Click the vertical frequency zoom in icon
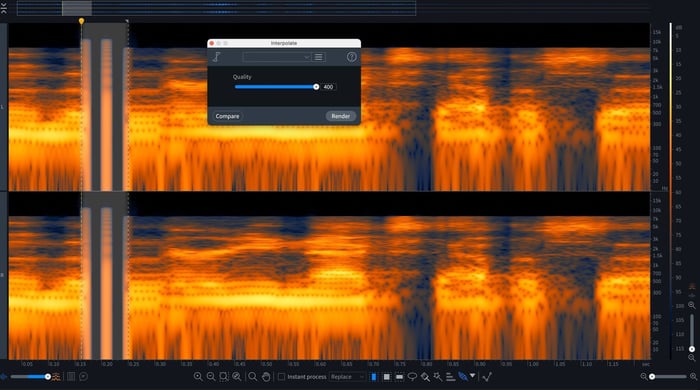 point(692,305)
